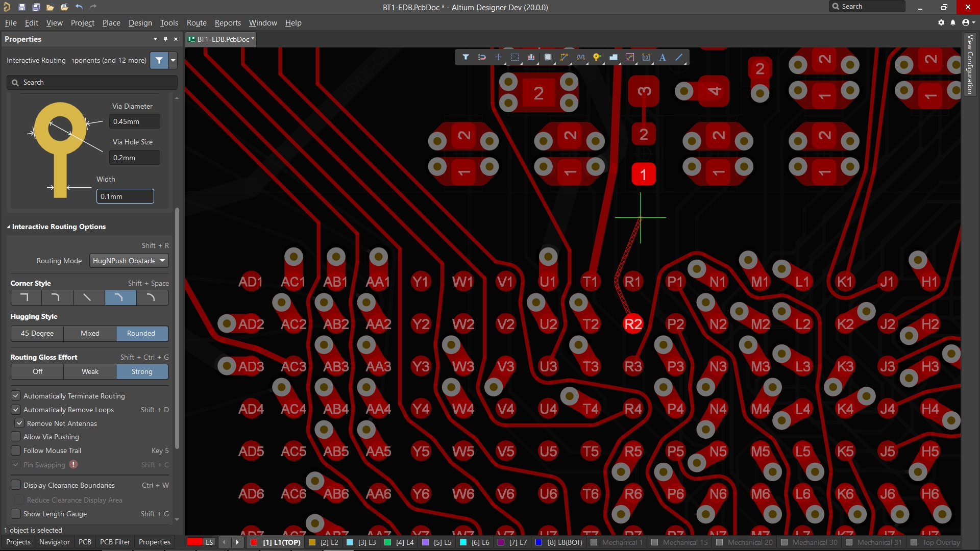Enable the Remove Net Antennas checkbox

[19, 423]
